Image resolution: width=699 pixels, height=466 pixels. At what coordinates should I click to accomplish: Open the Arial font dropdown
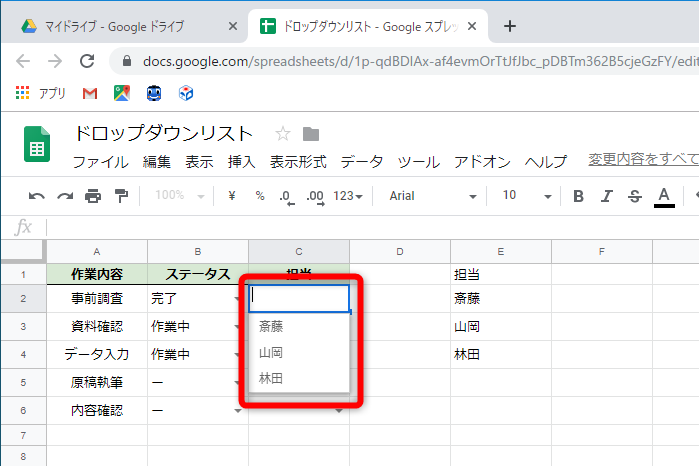[x=432, y=196]
